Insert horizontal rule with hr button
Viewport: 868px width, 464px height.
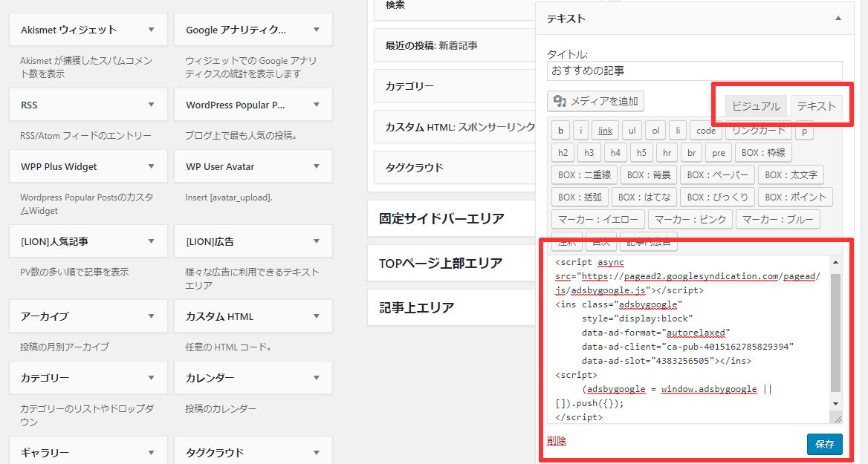pyautogui.click(x=667, y=153)
